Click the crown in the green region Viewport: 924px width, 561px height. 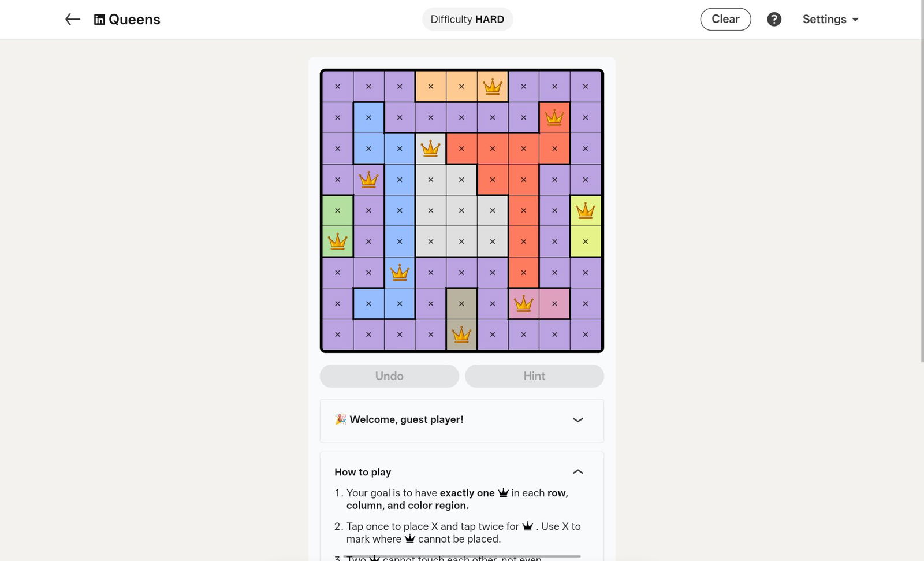point(337,242)
